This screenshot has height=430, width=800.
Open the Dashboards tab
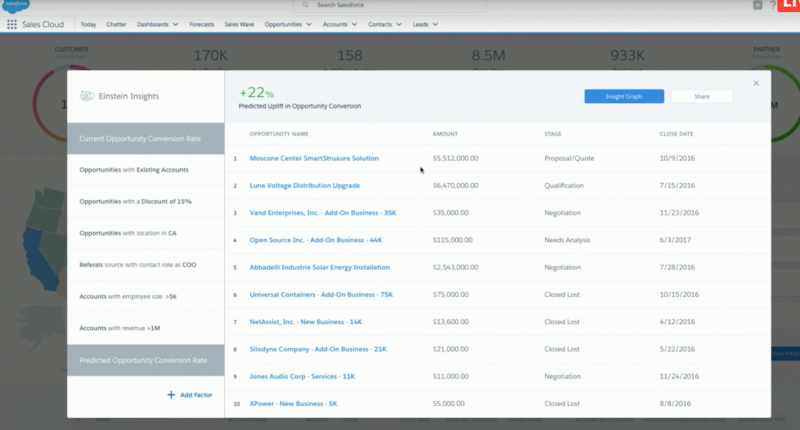[152, 24]
